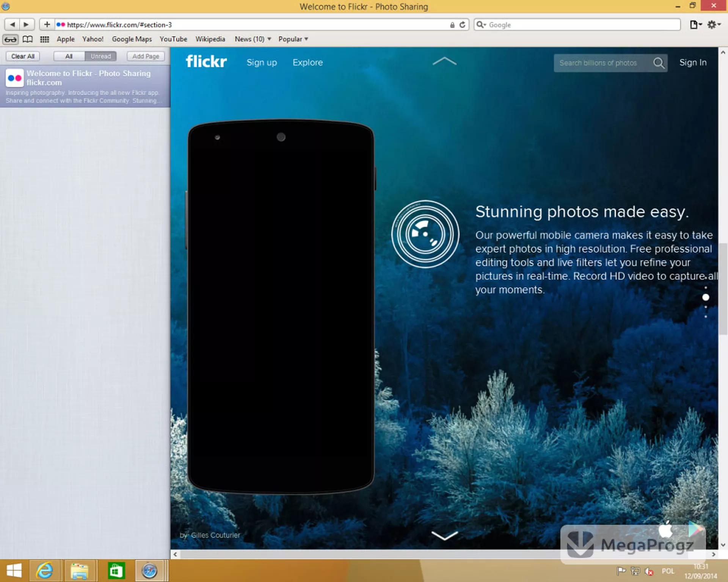Open the Apple bookmark
The width and height of the screenshot is (728, 582).
click(x=66, y=39)
